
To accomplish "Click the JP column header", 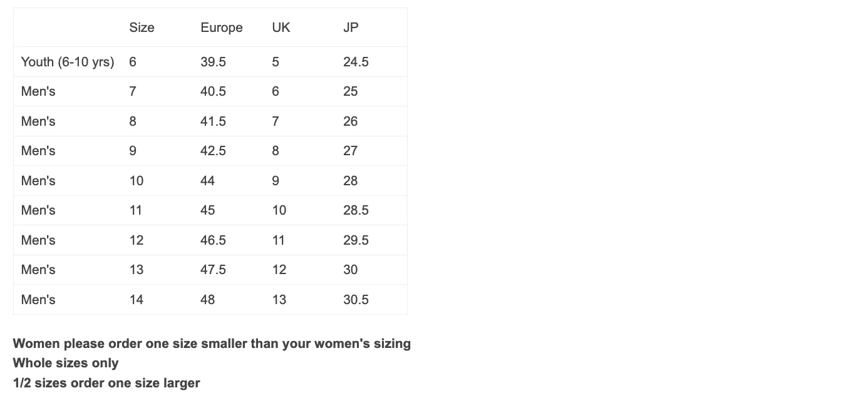I will point(351,28).
